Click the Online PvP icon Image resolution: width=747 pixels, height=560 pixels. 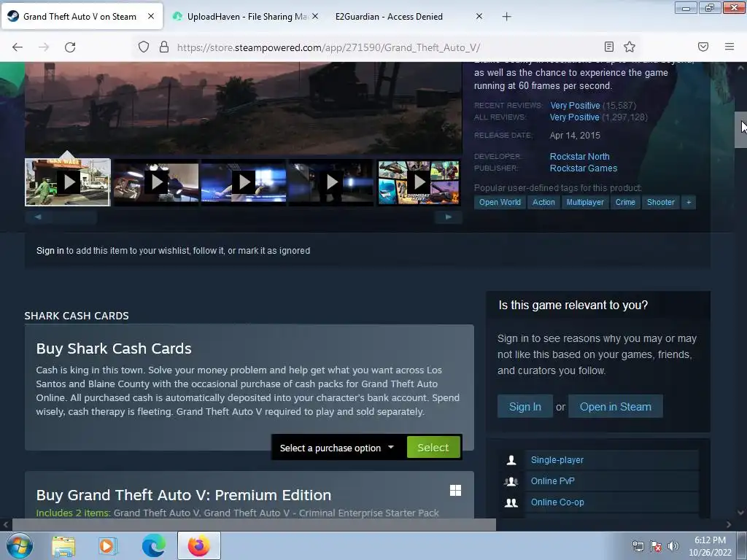click(511, 481)
